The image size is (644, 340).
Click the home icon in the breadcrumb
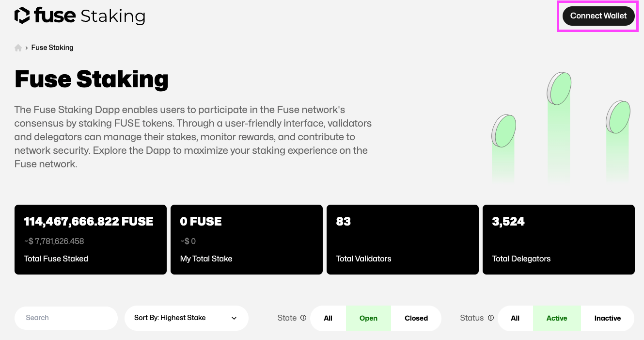point(18,47)
